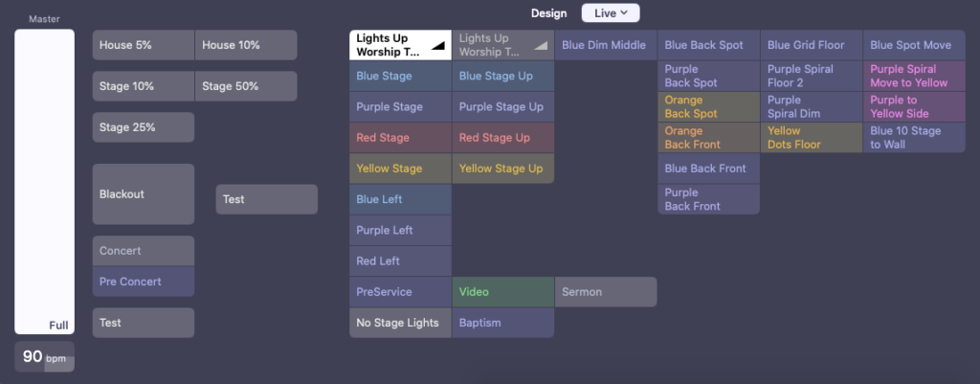Activate the Orange Back Spot cue
980x384 pixels.
click(x=708, y=107)
